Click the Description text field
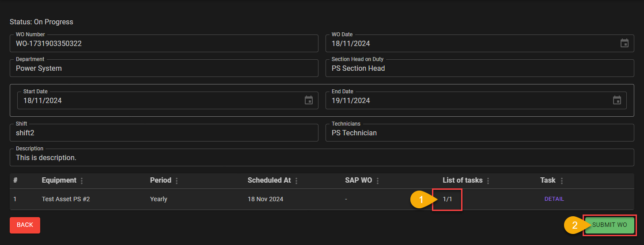This screenshot has height=245, width=644. click(322, 158)
